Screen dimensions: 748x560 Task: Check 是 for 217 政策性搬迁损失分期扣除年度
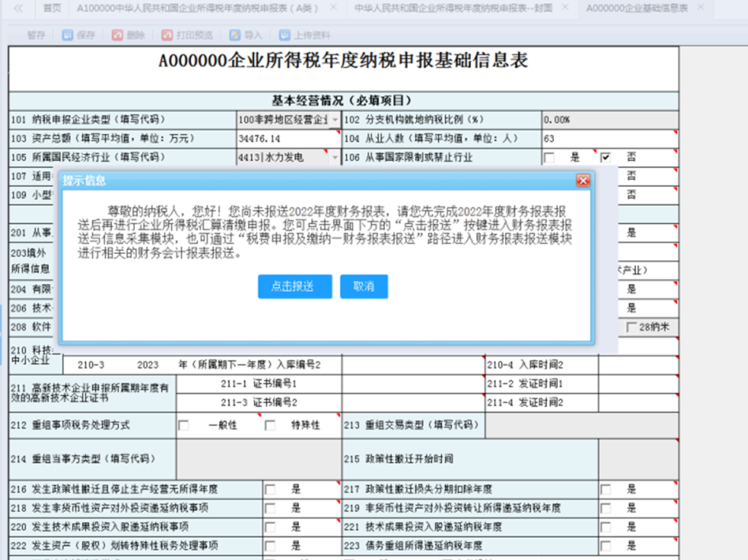(x=606, y=489)
